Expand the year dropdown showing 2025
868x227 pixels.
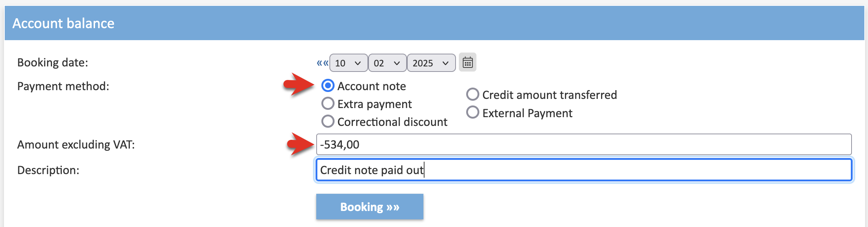click(431, 63)
